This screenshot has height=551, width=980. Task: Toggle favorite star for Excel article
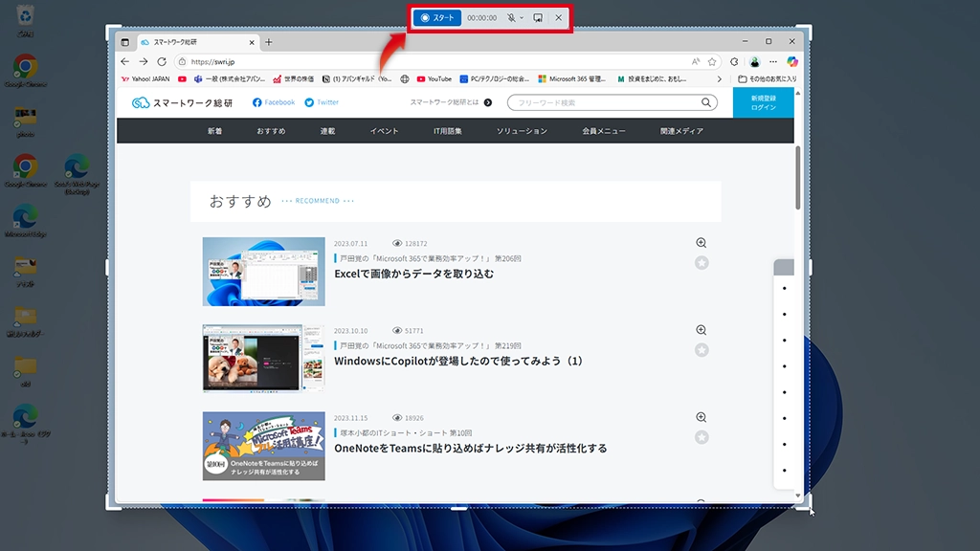702,263
